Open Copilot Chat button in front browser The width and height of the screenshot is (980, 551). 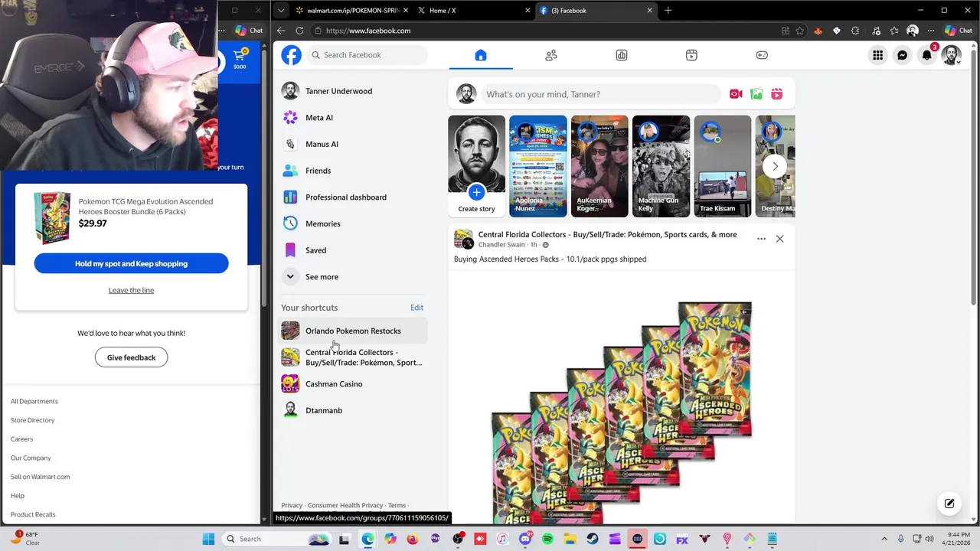click(959, 31)
